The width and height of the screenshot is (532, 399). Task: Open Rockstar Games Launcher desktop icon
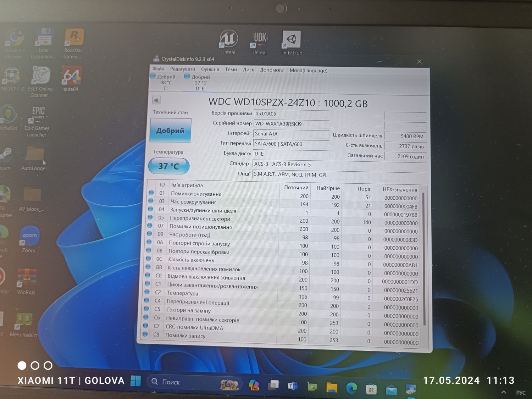tap(73, 44)
